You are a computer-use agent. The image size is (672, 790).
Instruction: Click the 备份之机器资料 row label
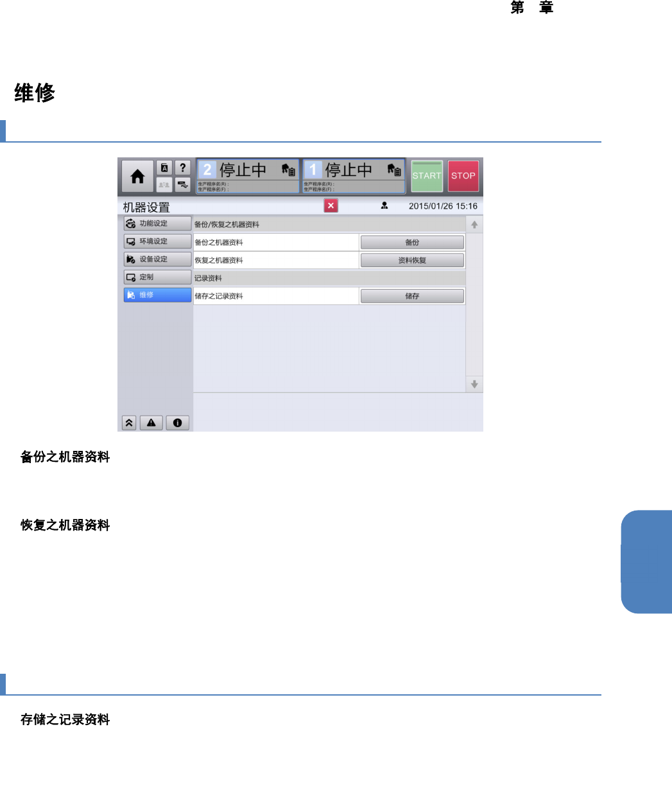click(x=219, y=243)
